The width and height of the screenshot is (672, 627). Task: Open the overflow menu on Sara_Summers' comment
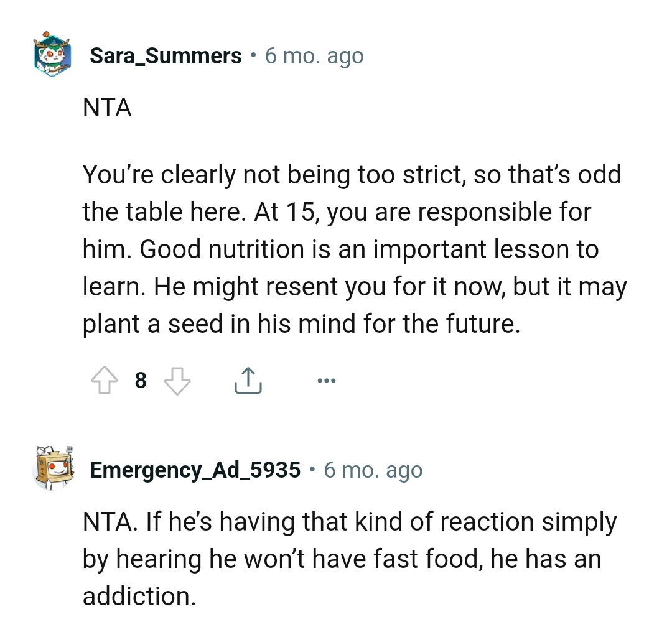pyautogui.click(x=327, y=380)
